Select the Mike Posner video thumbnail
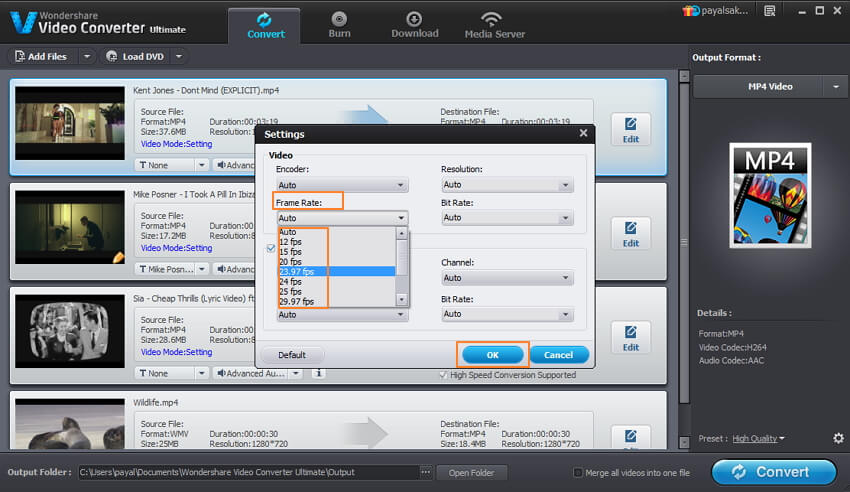This screenshot has width=850, height=492. [69, 227]
